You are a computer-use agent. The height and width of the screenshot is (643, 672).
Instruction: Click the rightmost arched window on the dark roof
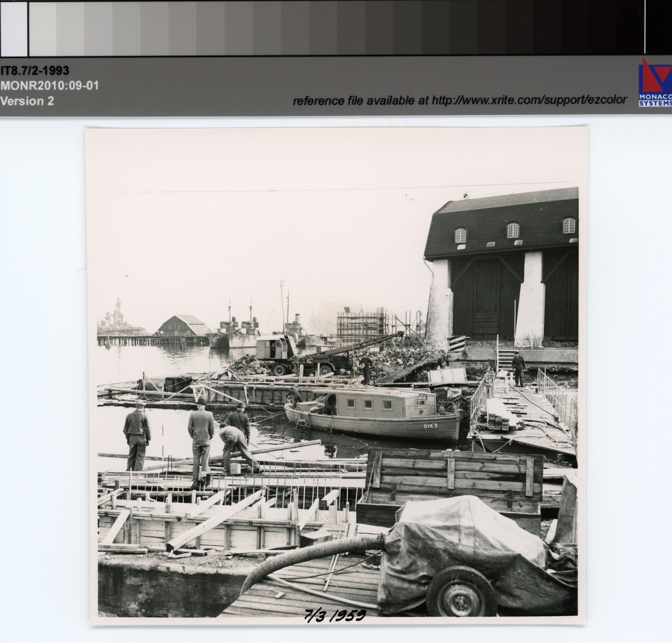568,225
